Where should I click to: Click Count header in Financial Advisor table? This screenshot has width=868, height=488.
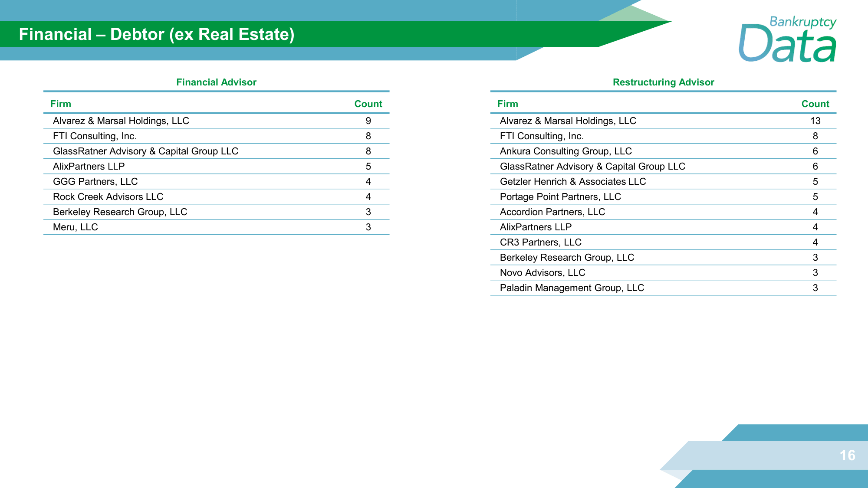(368, 104)
